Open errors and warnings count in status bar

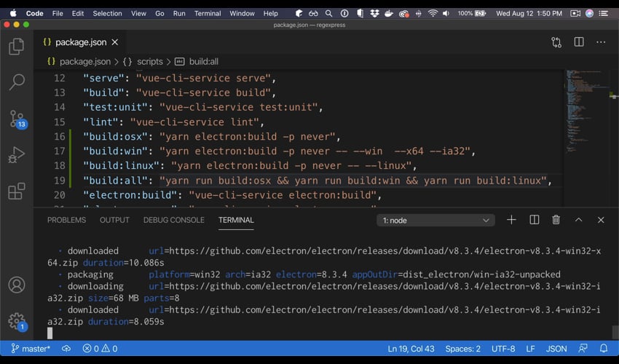[100, 349]
